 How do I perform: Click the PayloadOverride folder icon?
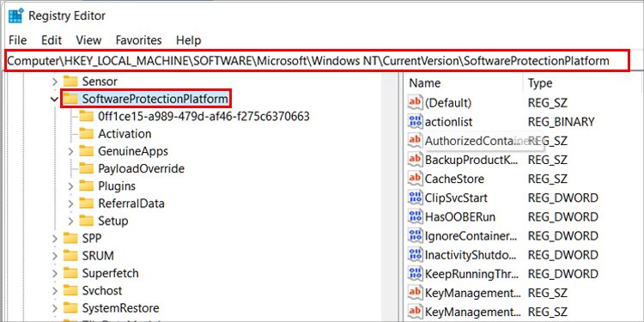click(86, 168)
